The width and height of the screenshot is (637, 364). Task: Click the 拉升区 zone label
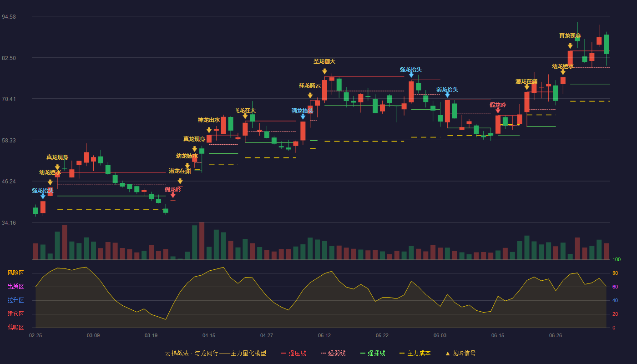(x=15, y=300)
